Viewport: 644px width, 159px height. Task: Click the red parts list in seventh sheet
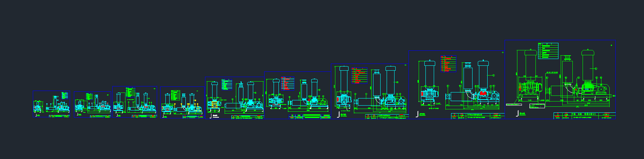pyautogui.click(x=359, y=76)
